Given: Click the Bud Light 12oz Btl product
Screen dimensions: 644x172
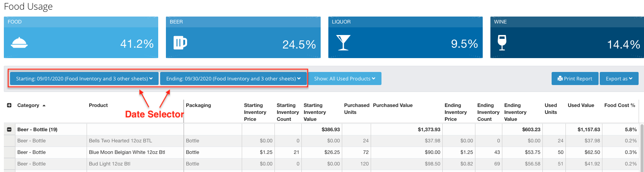Looking at the screenshot, I should pos(110,164).
